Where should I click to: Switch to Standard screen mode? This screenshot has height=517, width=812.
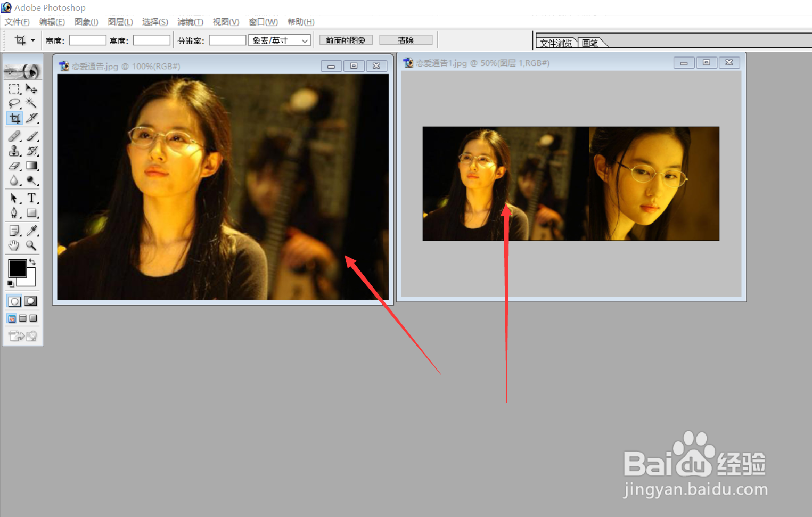(x=12, y=318)
